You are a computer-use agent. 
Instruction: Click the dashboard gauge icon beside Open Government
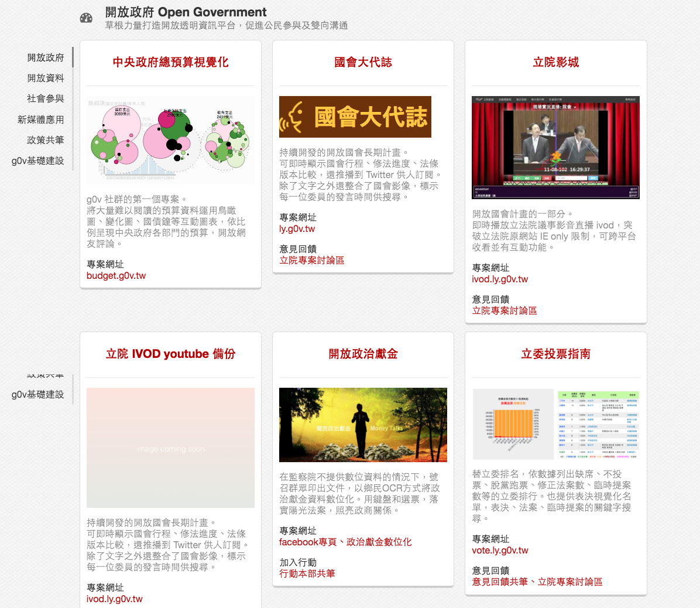tap(86, 18)
